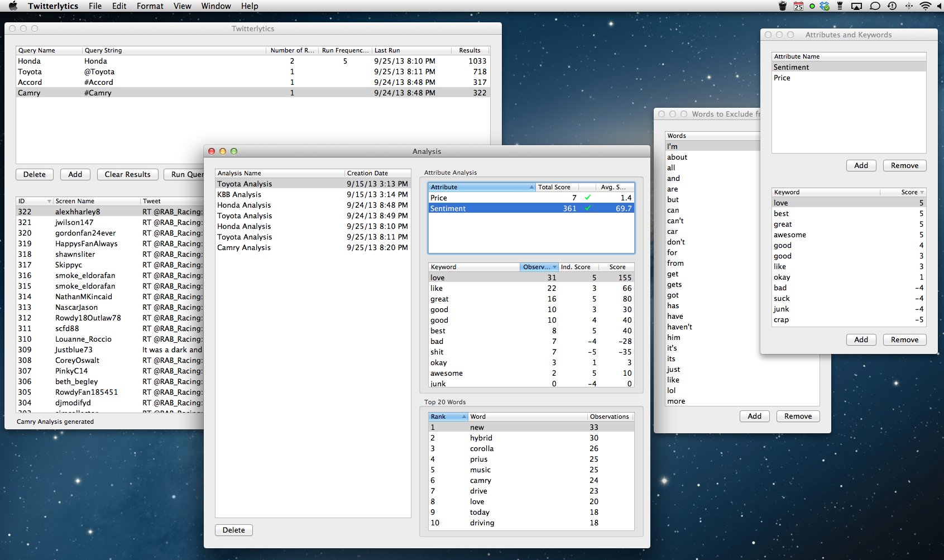Click Add in the Words to Exclude window

tap(755, 416)
